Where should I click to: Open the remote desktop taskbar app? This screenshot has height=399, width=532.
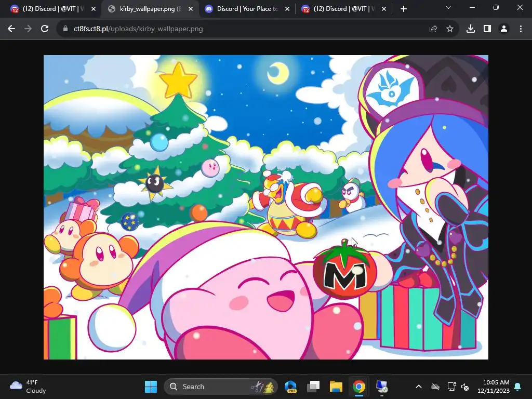(382, 387)
